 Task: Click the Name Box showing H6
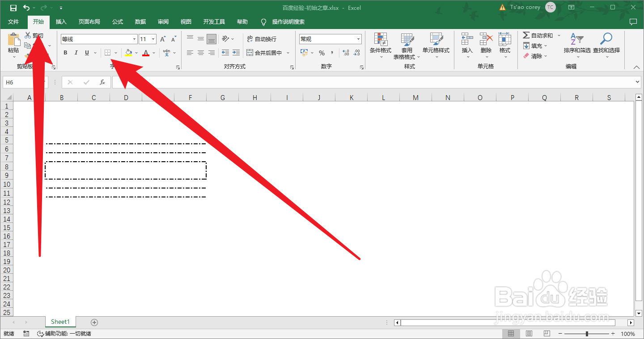tap(25, 82)
